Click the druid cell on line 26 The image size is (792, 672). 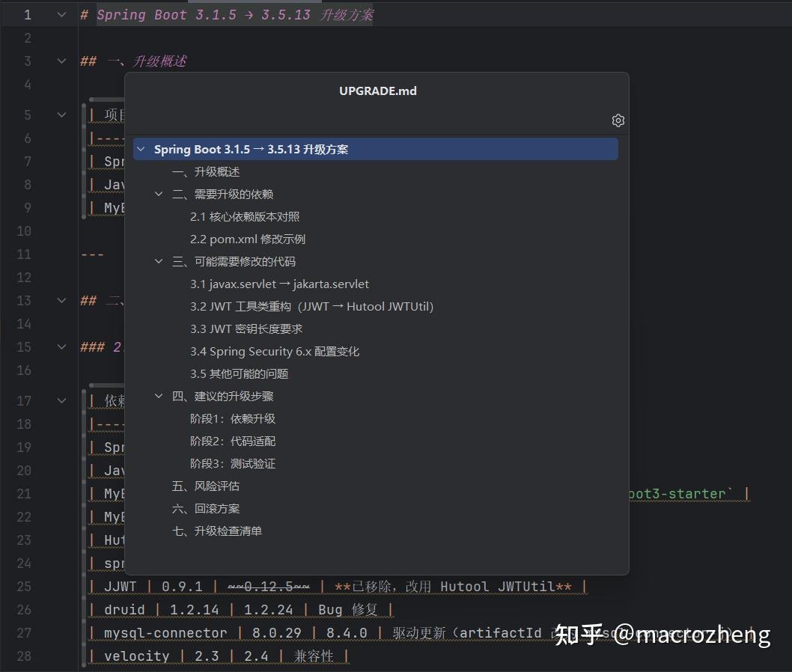pos(124,610)
